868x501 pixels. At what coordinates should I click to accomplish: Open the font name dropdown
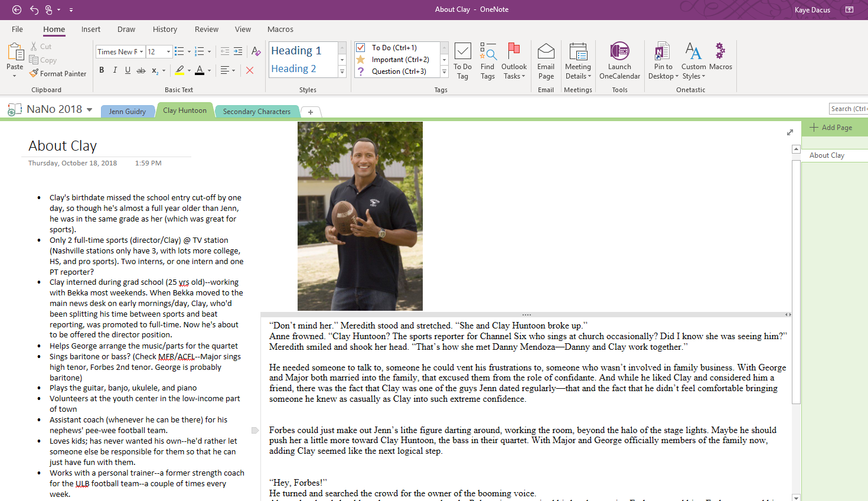tap(142, 52)
